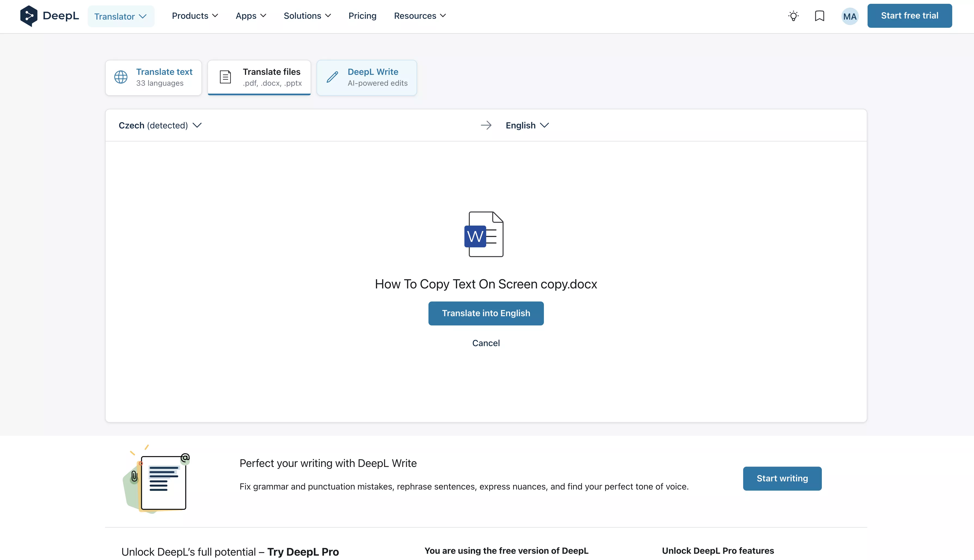Select the globe icon on Translate text
Image resolution: width=974 pixels, height=560 pixels.
[x=120, y=77]
